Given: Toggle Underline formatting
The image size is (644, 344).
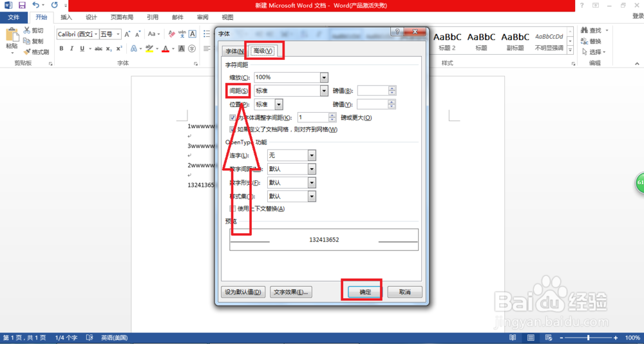Looking at the screenshot, I should tap(82, 48).
